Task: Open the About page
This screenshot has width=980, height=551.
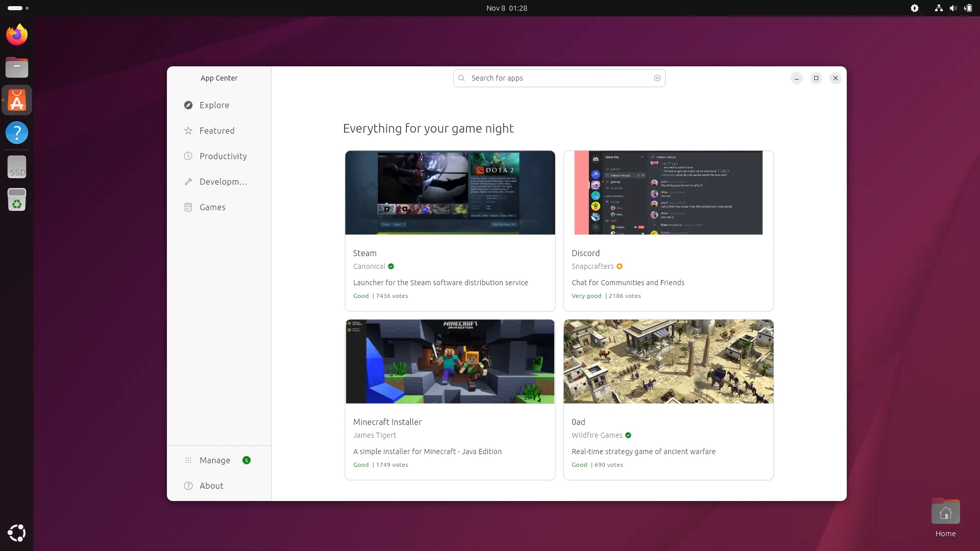Action: coord(211,486)
